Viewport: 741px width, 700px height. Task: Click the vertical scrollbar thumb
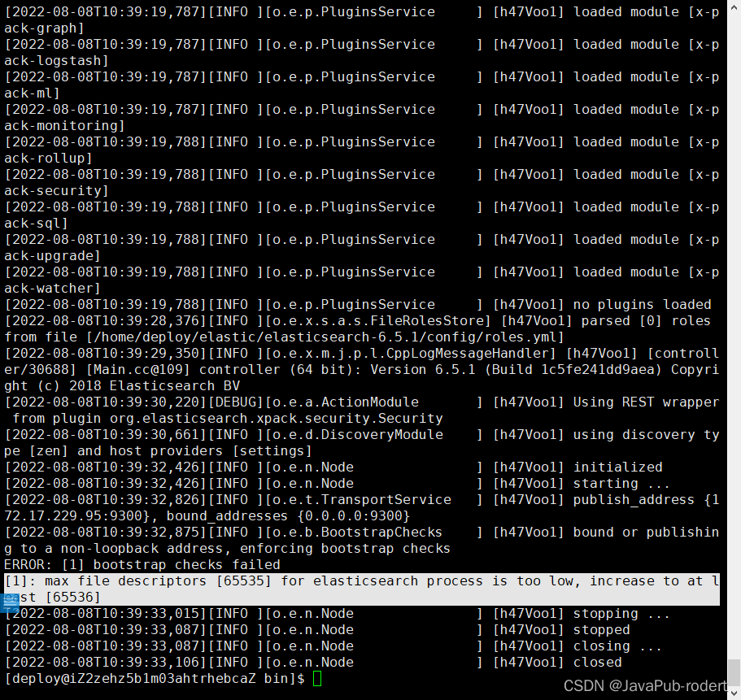click(x=734, y=672)
